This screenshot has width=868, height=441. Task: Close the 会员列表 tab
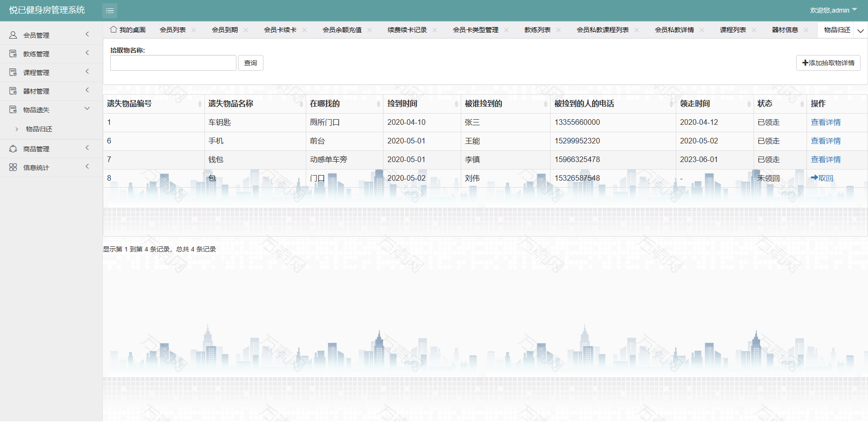[194, 30]
